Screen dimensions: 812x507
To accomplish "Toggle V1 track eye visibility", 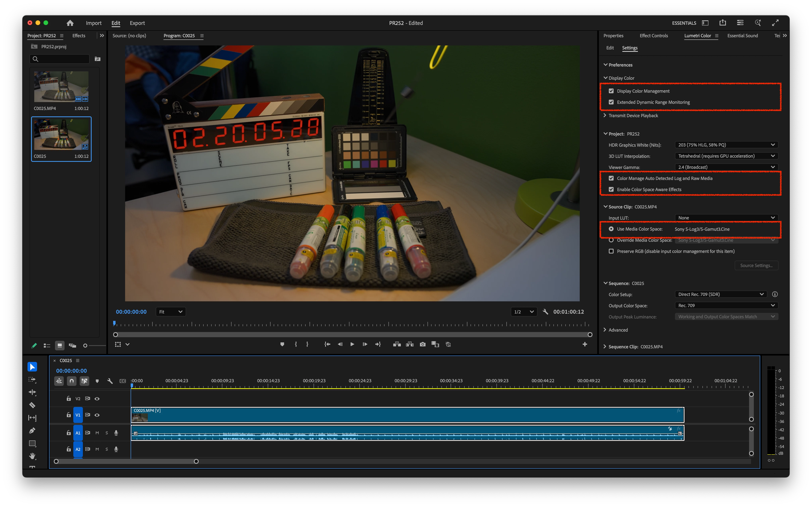I will pos(97,415).
